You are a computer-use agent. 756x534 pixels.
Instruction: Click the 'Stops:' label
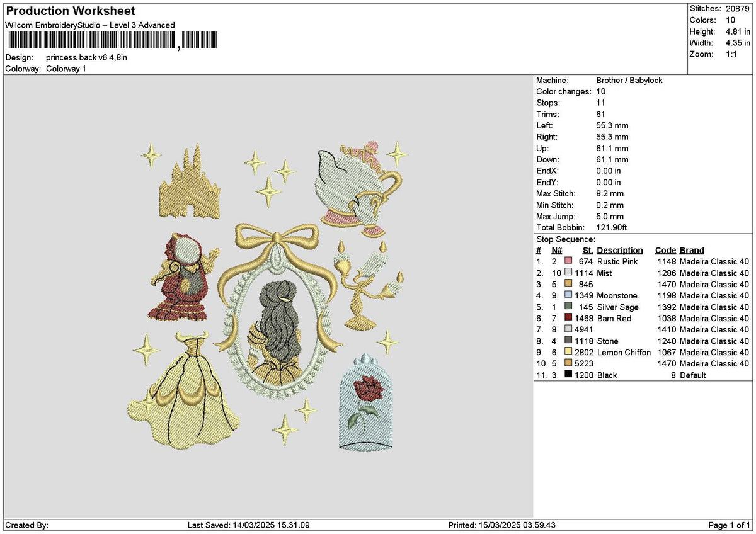547,103
